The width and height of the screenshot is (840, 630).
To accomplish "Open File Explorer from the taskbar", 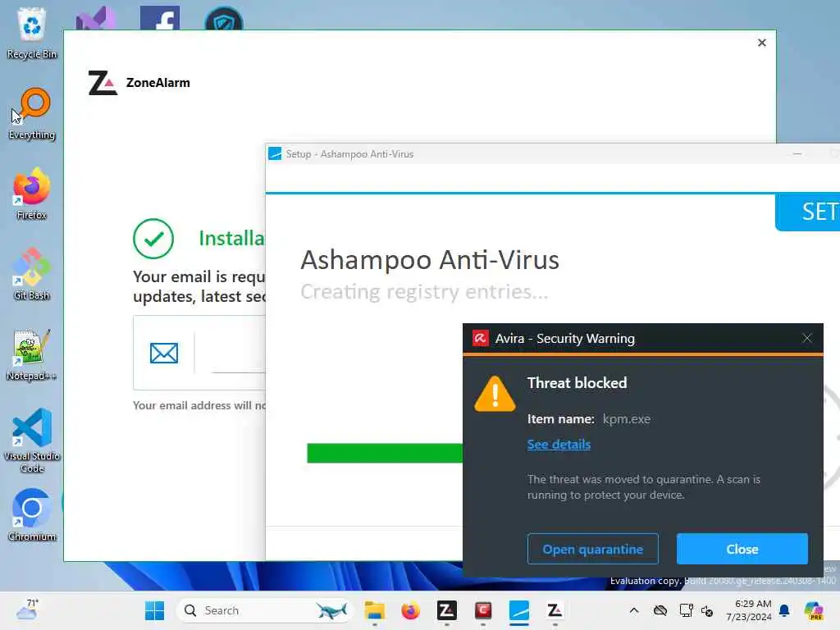I will [374, 610].
